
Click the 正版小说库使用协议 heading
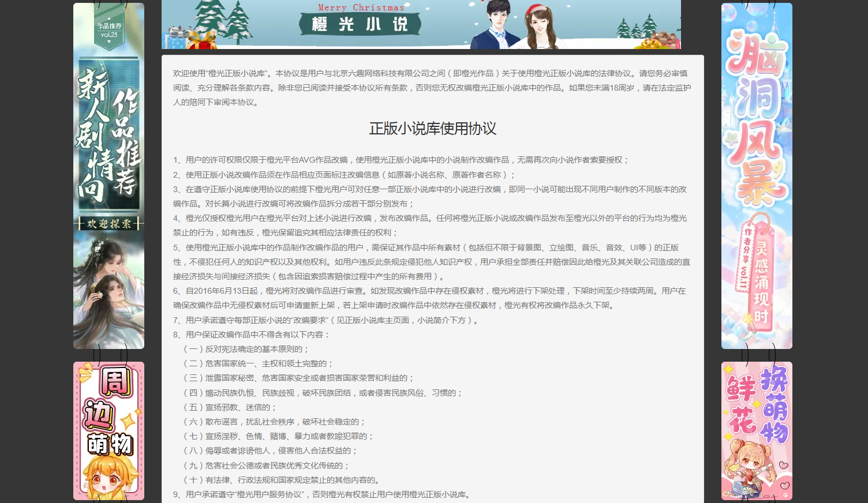(432, 129)
